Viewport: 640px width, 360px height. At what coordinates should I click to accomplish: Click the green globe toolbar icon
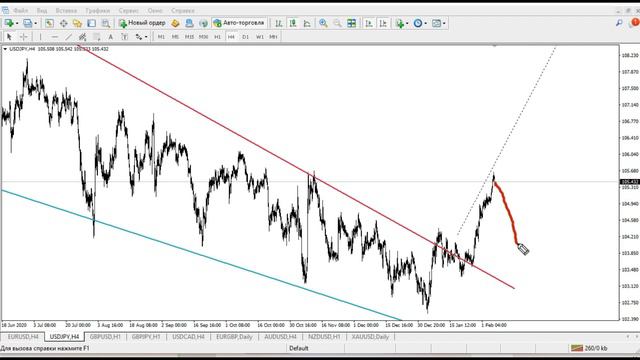coord(203,23)
